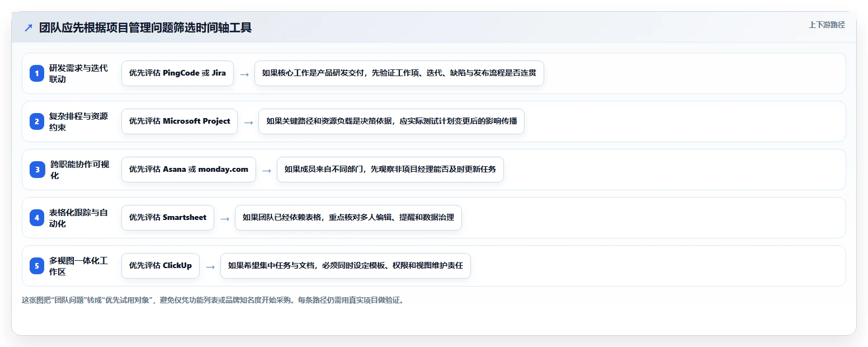Click the number 1 badge

pyautogui.click(x=37, y=73)
